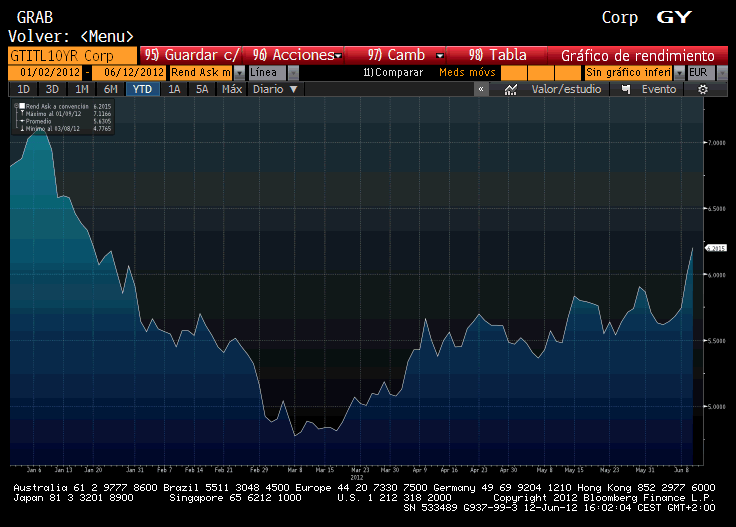The image size is (736, 527).
Task: Open the Sin gráfico inferior dropdown arrow
Action: pyautogui.click(x=679, y=73)
